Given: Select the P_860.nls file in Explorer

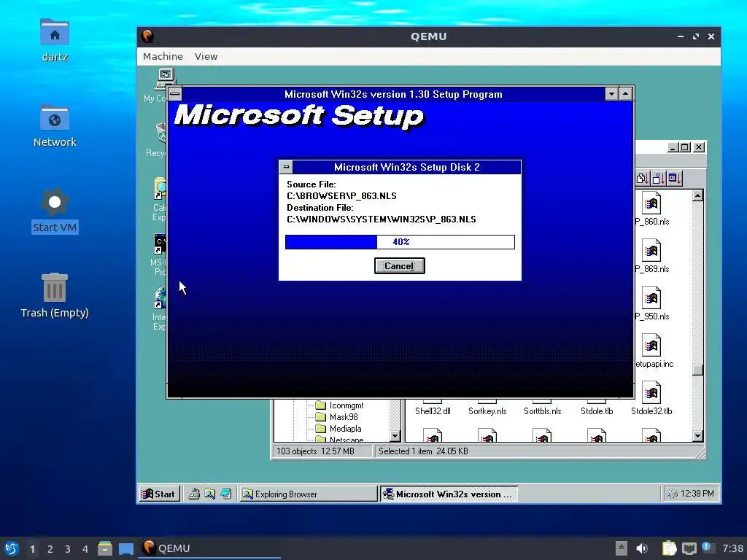Looking at the screenshot, I should point(651,209).
